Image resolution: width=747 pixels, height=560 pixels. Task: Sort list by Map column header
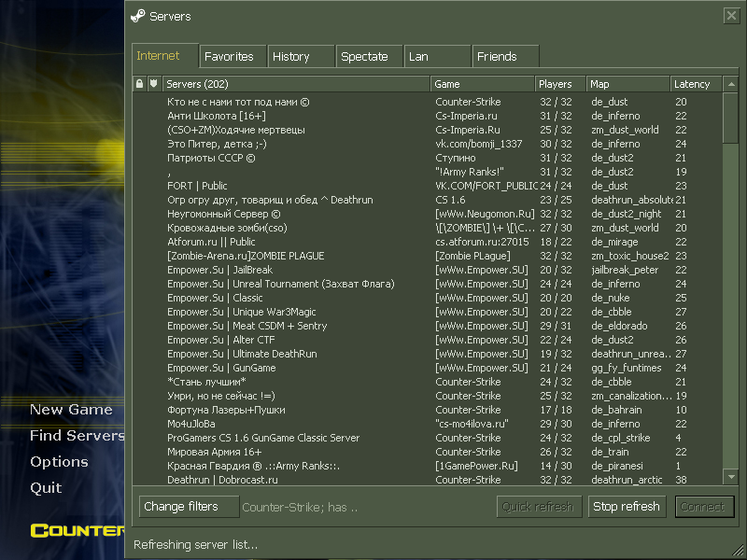627,84
